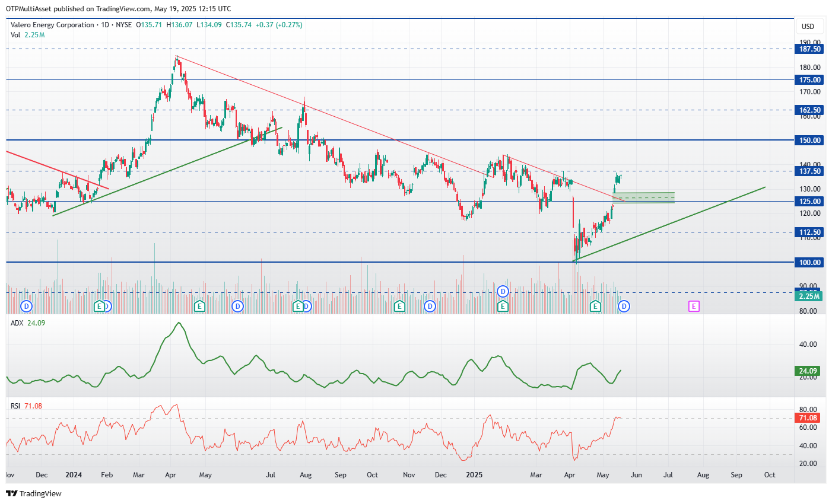Click the TradingView logo at bottom left
This screenshot has height=504, width=832.
pos(34,493)
